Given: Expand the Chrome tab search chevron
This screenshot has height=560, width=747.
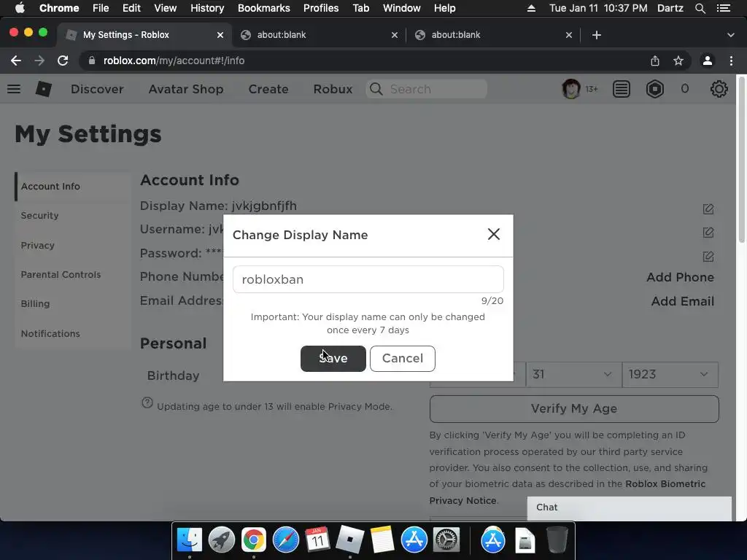Looking at the screenshot, I should click(731, 35).
